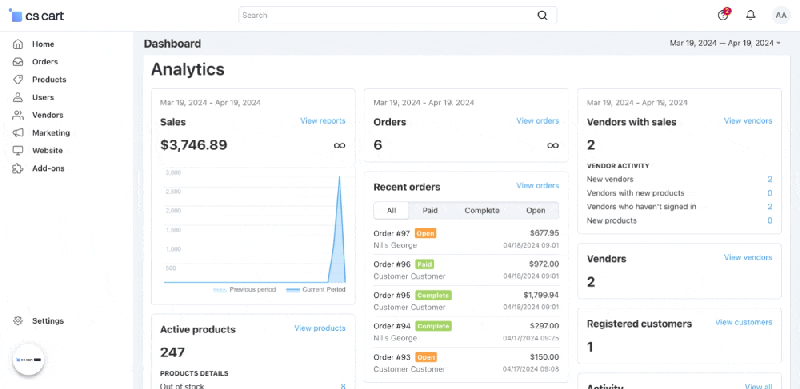
Task: Click the sales chart peak
Action: 339,178
